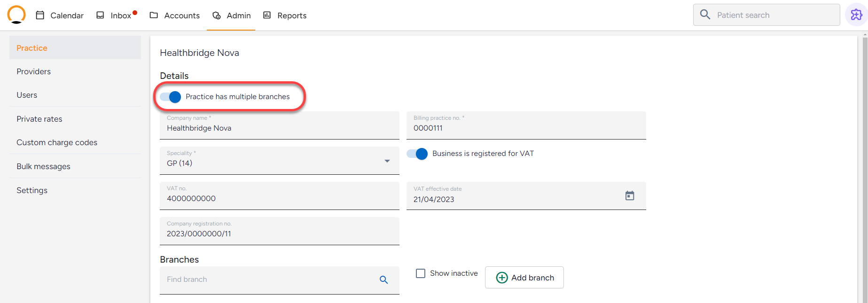Click the Find branch search icon
The height and width of the screenshot is (303, 868).
pos(383,280)
